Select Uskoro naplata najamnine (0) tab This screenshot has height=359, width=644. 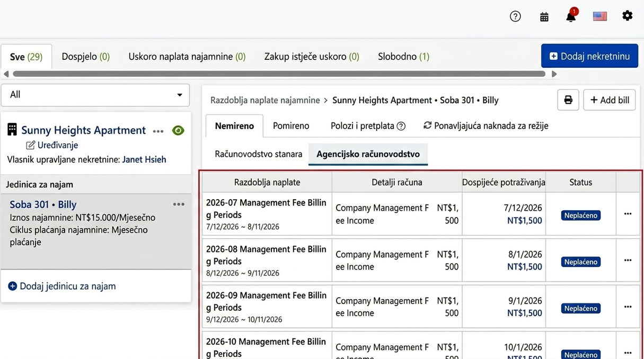187,57
